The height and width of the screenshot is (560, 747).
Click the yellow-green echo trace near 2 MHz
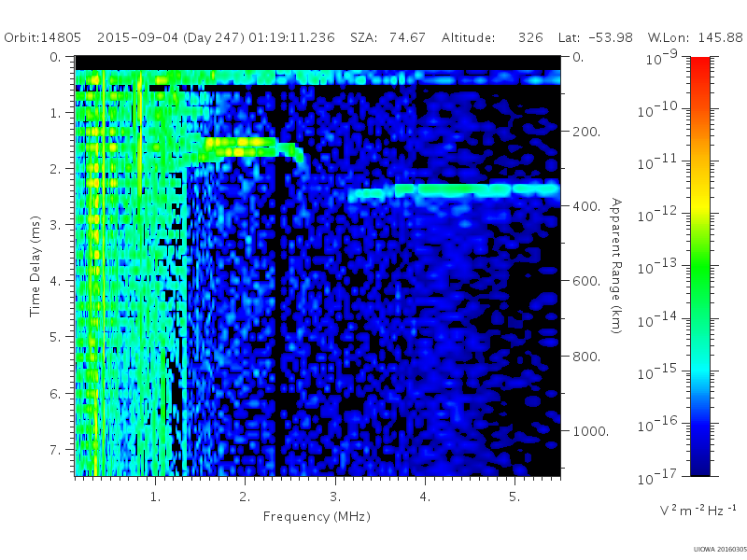241,147
